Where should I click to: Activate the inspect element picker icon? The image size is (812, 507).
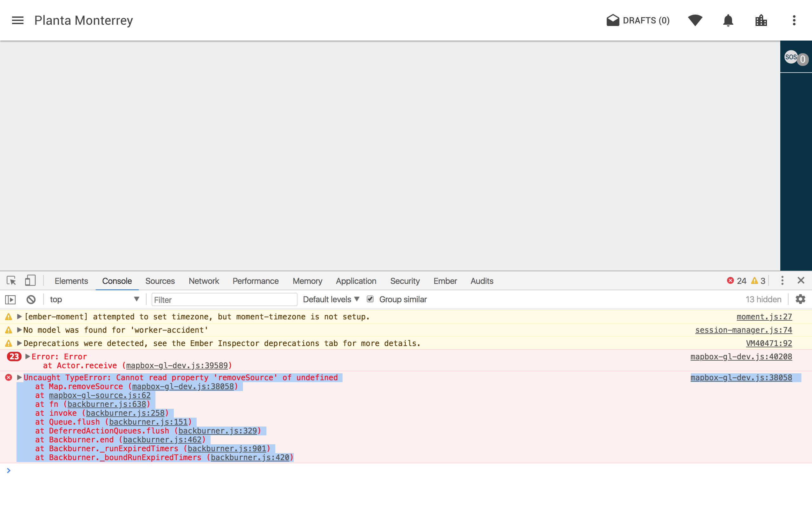[x=11, y=281]
